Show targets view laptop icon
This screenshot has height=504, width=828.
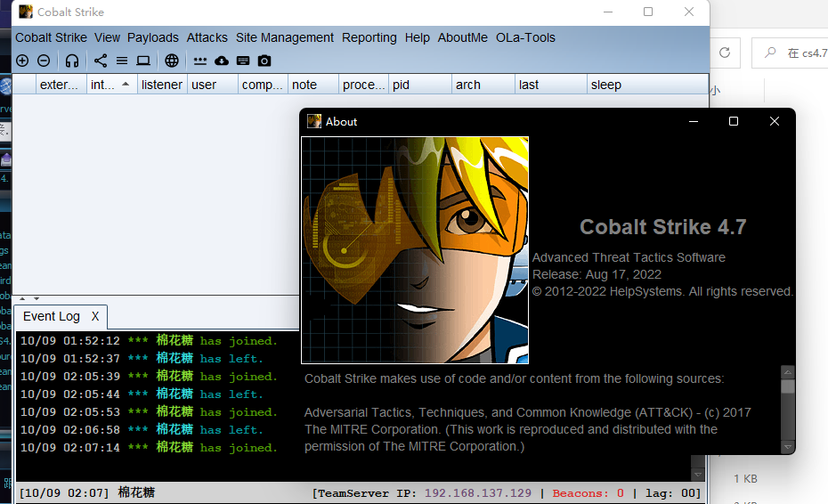click(143, 61)
